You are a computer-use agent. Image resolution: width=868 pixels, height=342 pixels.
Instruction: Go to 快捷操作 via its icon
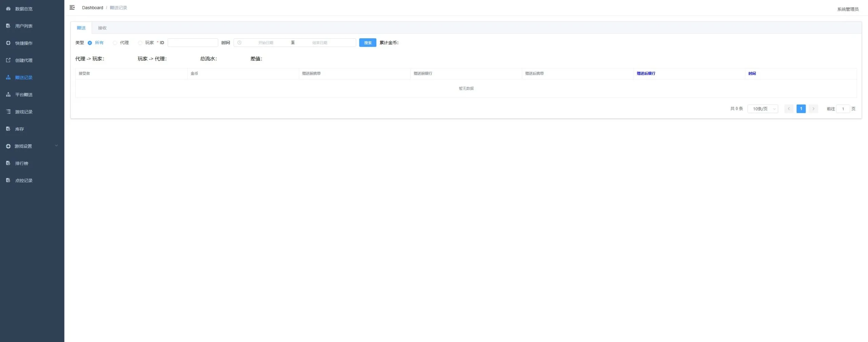[8, 43]
